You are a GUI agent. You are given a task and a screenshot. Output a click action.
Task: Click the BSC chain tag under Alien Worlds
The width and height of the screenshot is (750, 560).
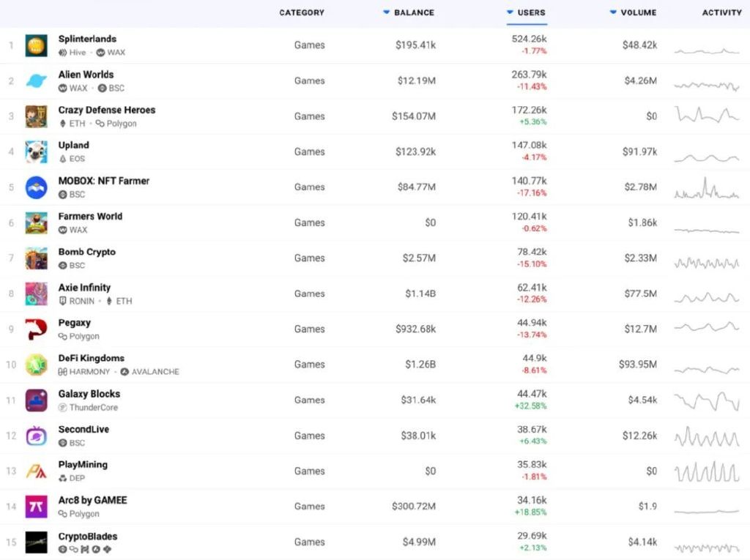click(111, 89)
